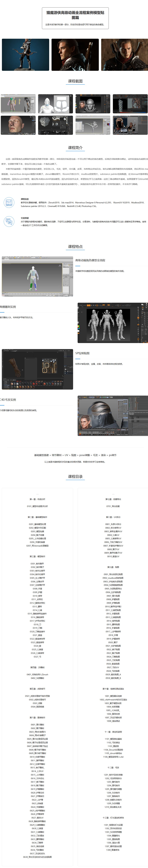Click the 第六章 chapter heading
Image resolution: width=148 pixels, height=868 pixels.
pos(37,717)
